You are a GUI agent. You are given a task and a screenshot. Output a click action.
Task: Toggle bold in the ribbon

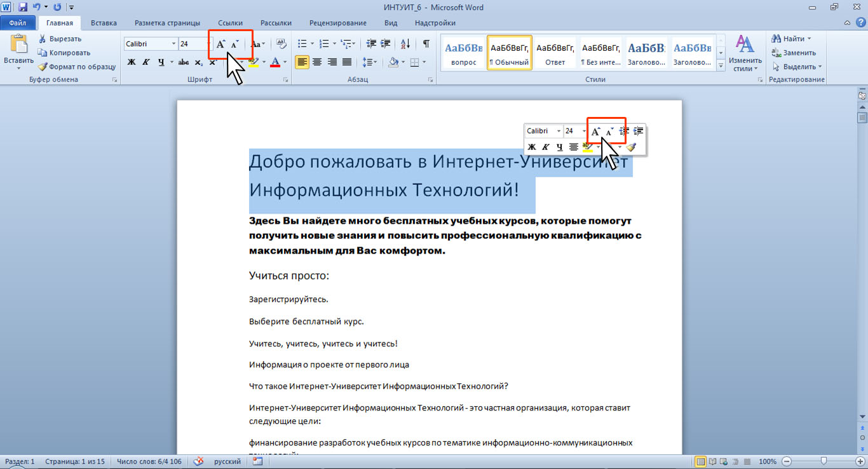point(132,62)
